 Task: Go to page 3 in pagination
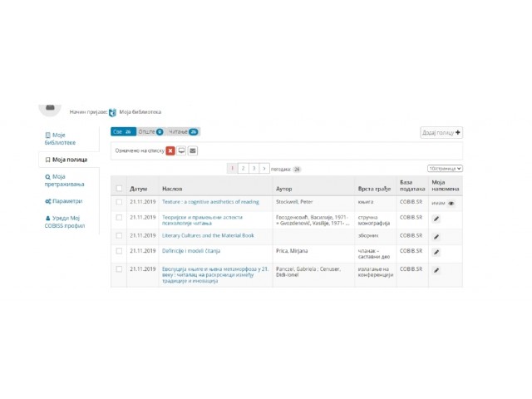click(254, 168)
